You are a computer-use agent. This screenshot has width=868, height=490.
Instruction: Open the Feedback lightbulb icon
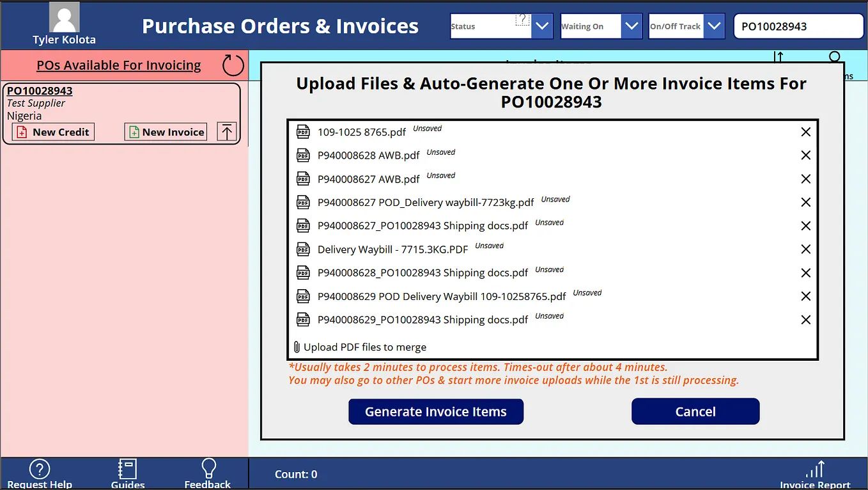pos(208,469)
